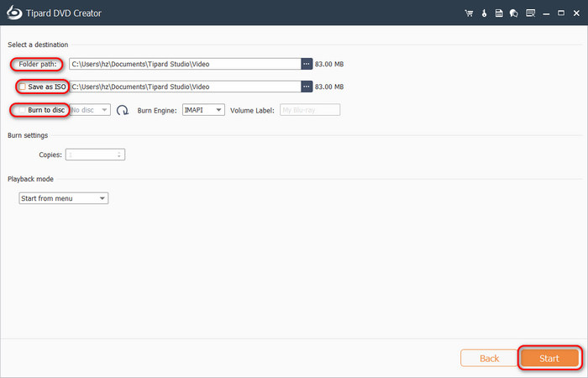Click the 83.00 MB size beside Folder path
588x378 pixels.
pyautogui.click(x=329, y=64)
